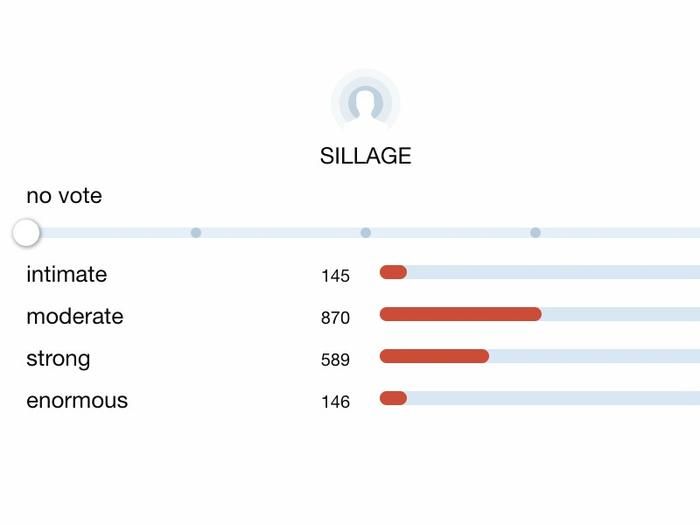Select the 'moderate' sillage label
This screenshot has width=700, height=525.
point(75,317)
